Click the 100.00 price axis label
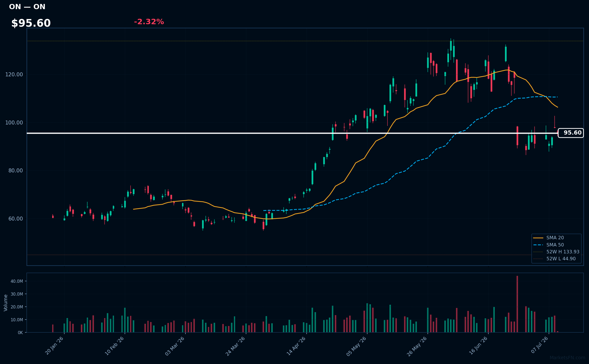The height and width of the screenshot is (364, 589). (x=14, y=122)
